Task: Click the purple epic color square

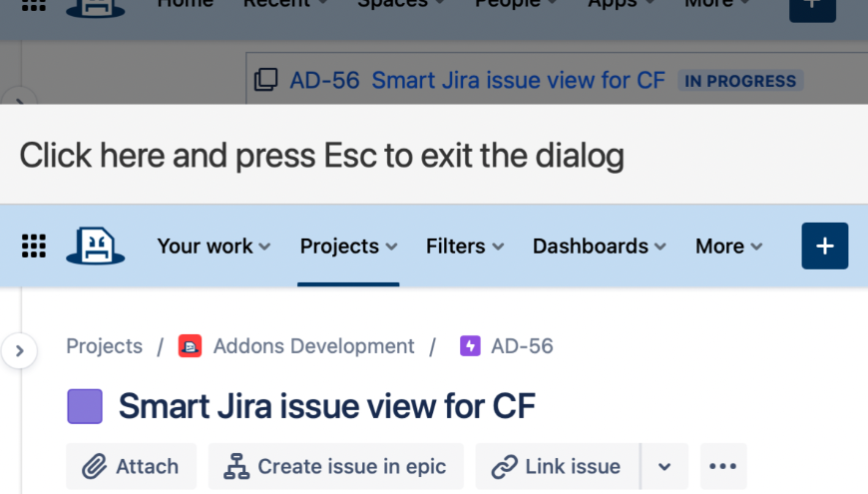Action: 85,406
